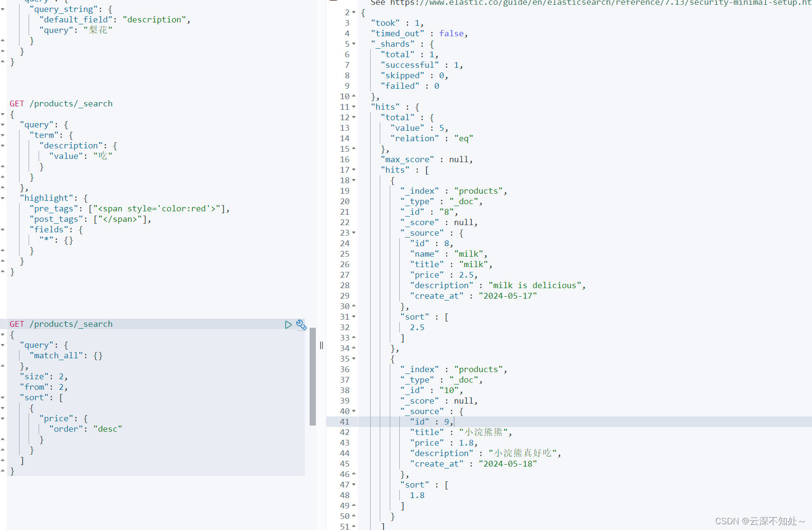Fold the second "sort" array at line 47
Viewport: 812px width, 530px height.
tap(354, 485)
